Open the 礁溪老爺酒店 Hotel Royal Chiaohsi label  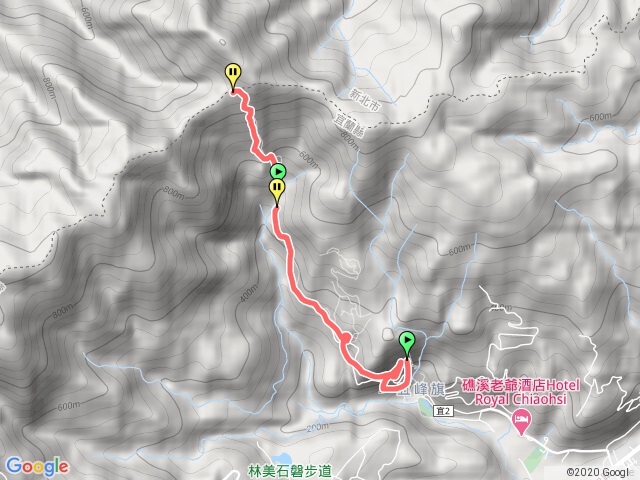point(521,392)
